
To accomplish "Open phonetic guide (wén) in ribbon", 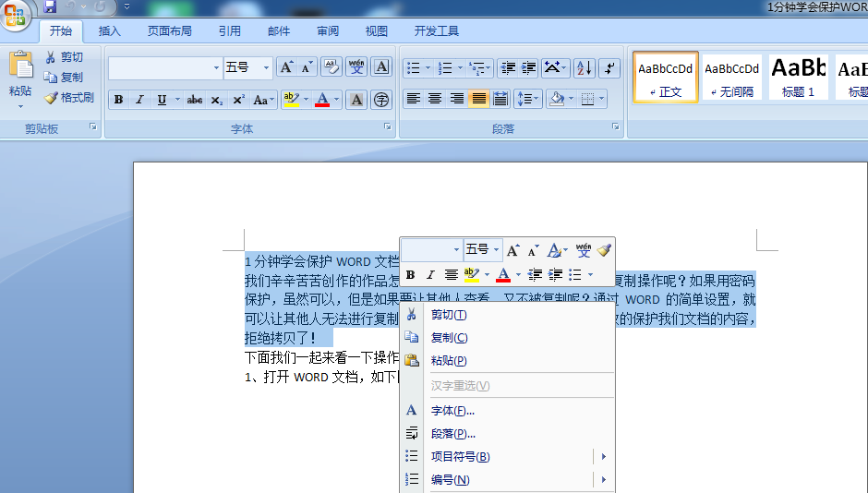I will (356, 67).
